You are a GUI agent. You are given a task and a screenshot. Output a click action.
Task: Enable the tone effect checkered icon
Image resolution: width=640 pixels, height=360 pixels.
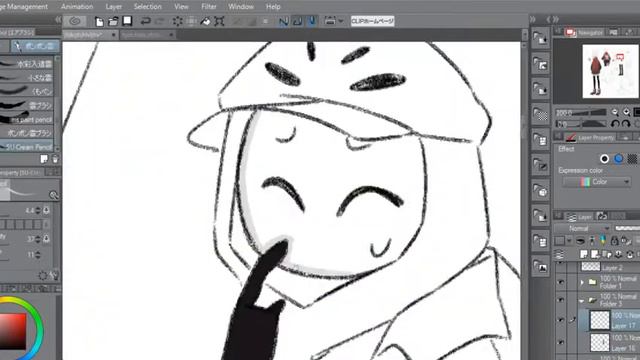coord(632,158)
